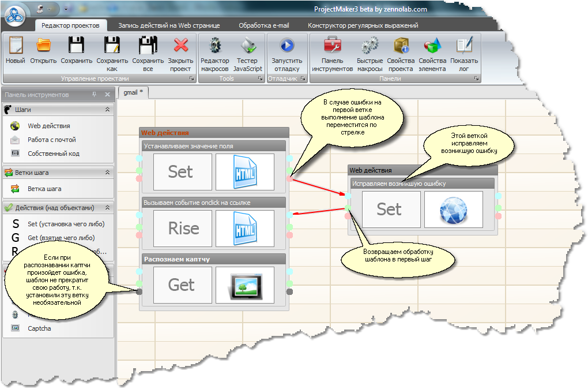Screen dimensions: 588x389
Task: Click the red error connector of first branch
Action: click(x=289, y=179)
